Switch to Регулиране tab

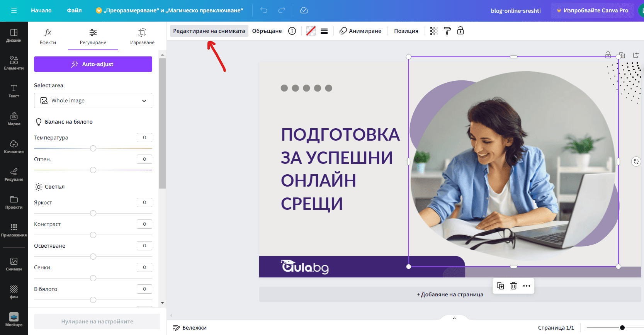93,37
